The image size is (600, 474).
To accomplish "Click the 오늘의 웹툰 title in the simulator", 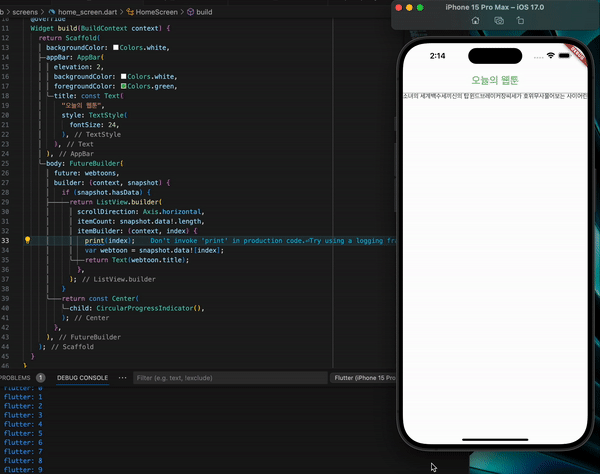I will click(495, 80).
